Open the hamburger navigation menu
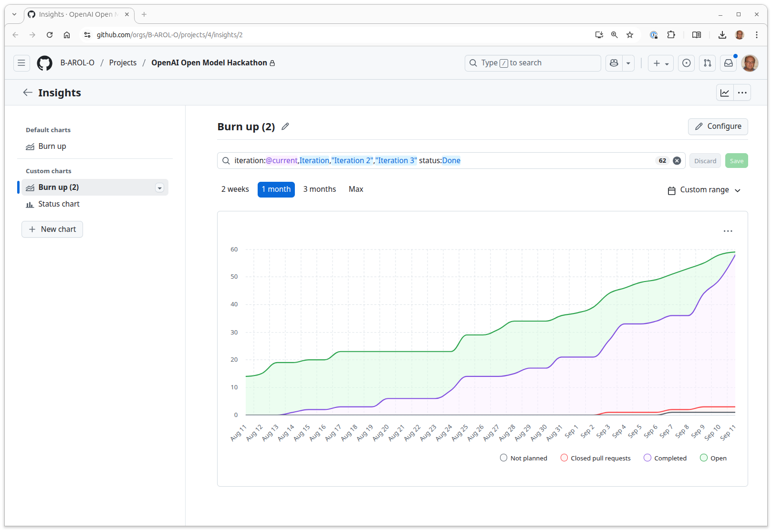The height and width of the screenshot is (532, 772). 21,63
